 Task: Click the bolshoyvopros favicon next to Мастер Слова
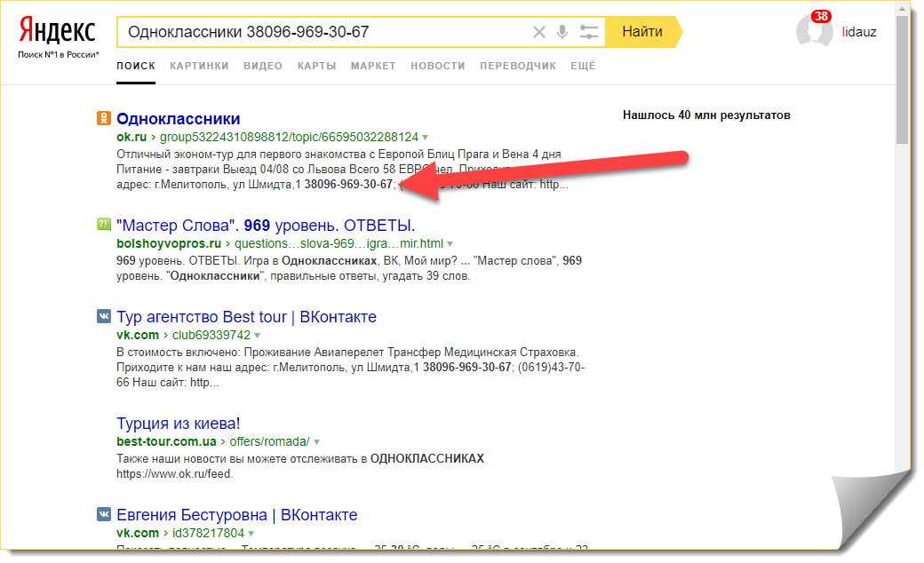pos(104,225)
